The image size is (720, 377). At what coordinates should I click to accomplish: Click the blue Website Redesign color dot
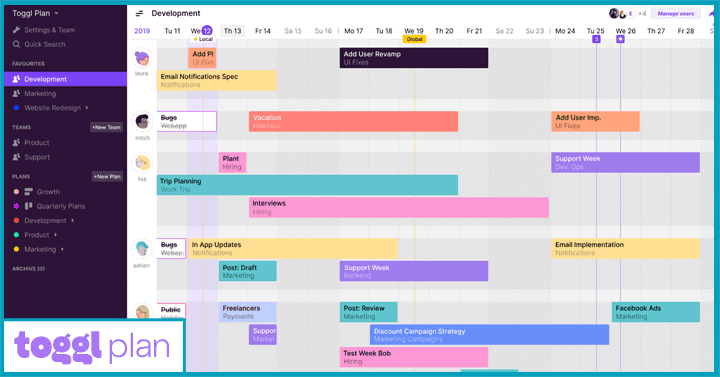pyautogui.click(x=16, y=107)
